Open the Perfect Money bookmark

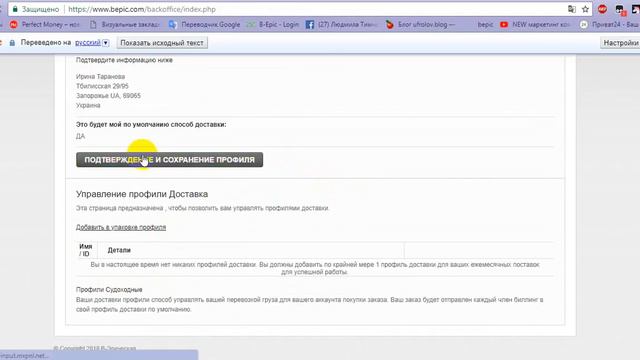coord(44,24)
